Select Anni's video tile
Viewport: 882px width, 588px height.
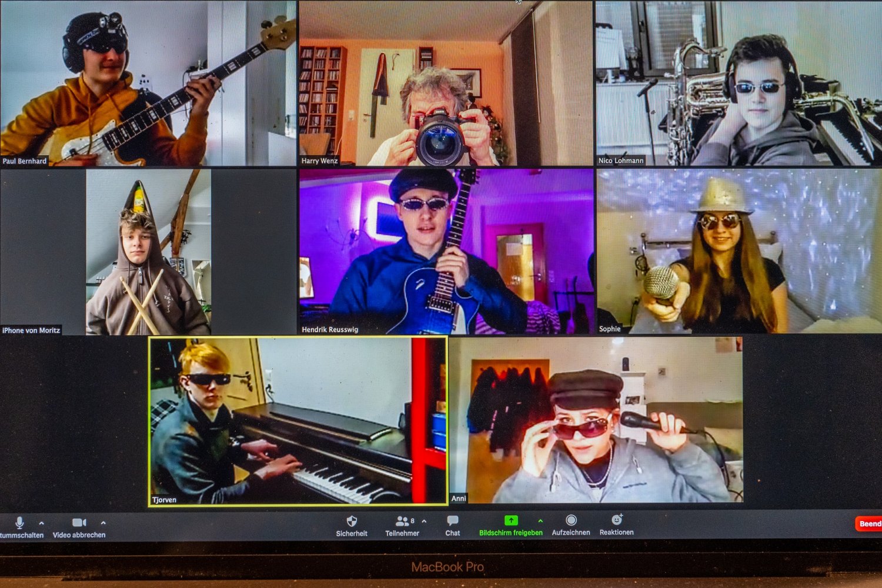click(x=596, y=420)
